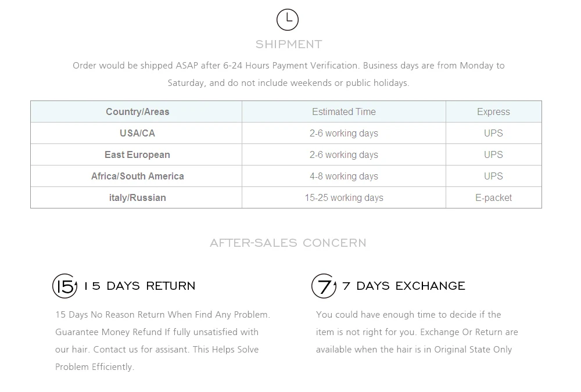Screen dimensions: 581x392
Task: Click the 15-25 working days cell
Action: (x=344, y=197)
